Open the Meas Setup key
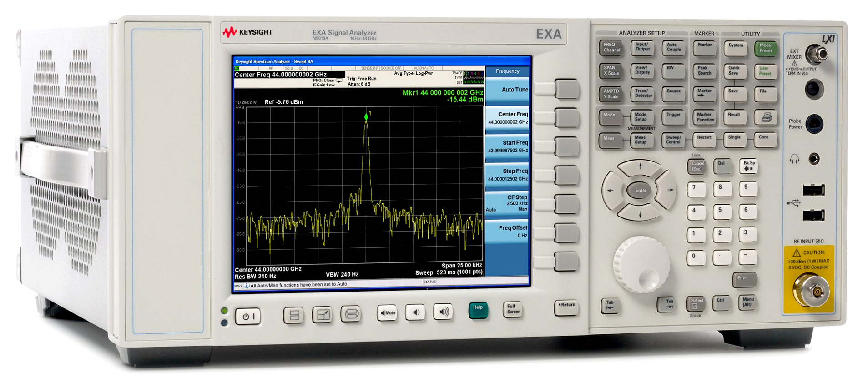Screen dimensions: 868x383 pos(642,141)
